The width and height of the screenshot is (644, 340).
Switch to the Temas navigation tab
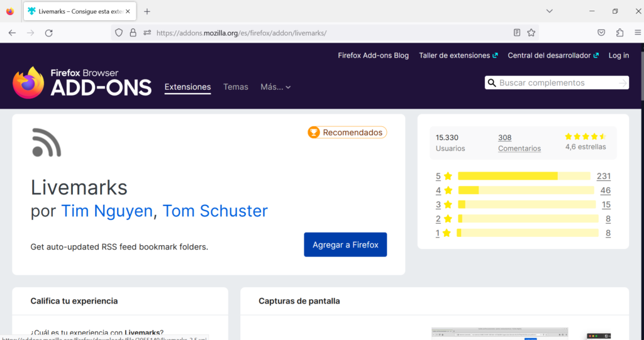236,87
